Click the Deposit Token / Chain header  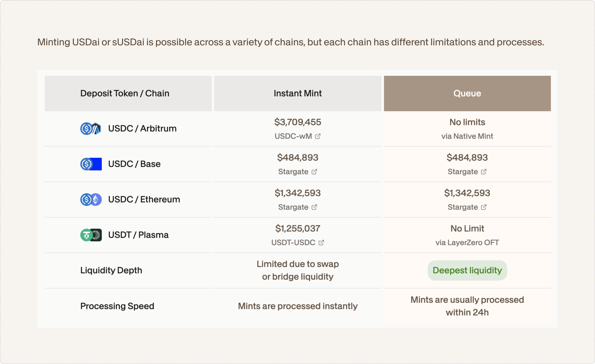[125, 94]
